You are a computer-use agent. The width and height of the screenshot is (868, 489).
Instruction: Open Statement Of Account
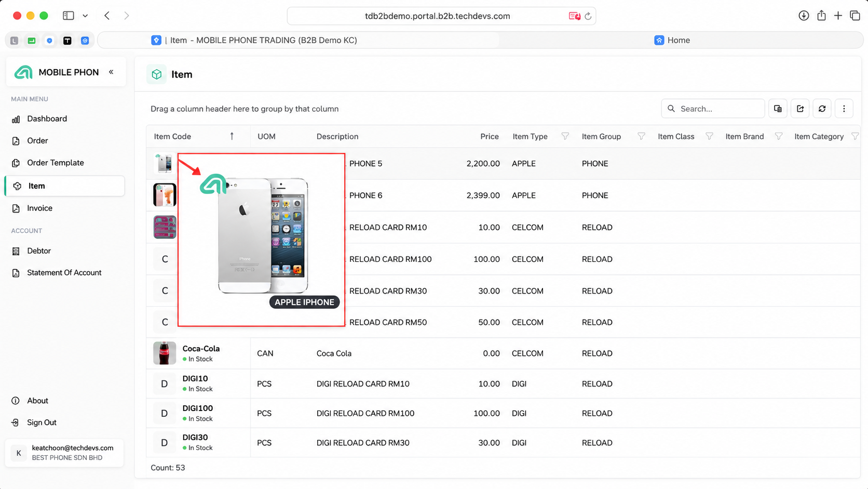(x=65, y=273)
